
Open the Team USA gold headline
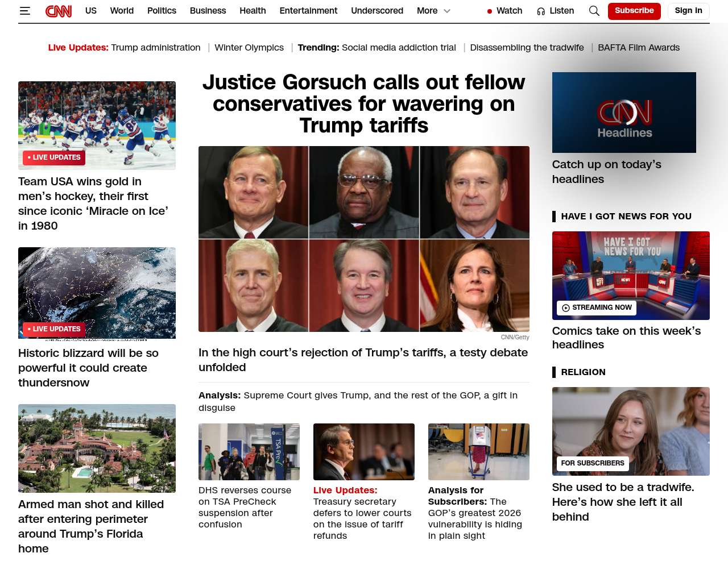(93, 203)
